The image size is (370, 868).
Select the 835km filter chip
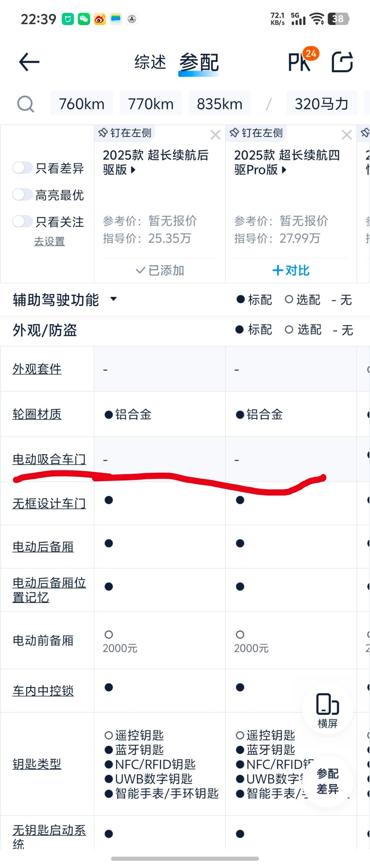220,104
